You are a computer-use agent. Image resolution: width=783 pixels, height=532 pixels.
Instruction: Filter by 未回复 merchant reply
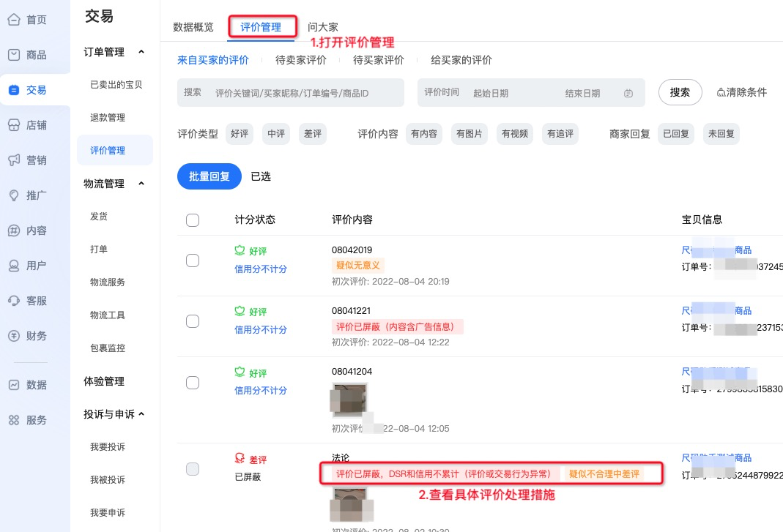pos(721,134)
